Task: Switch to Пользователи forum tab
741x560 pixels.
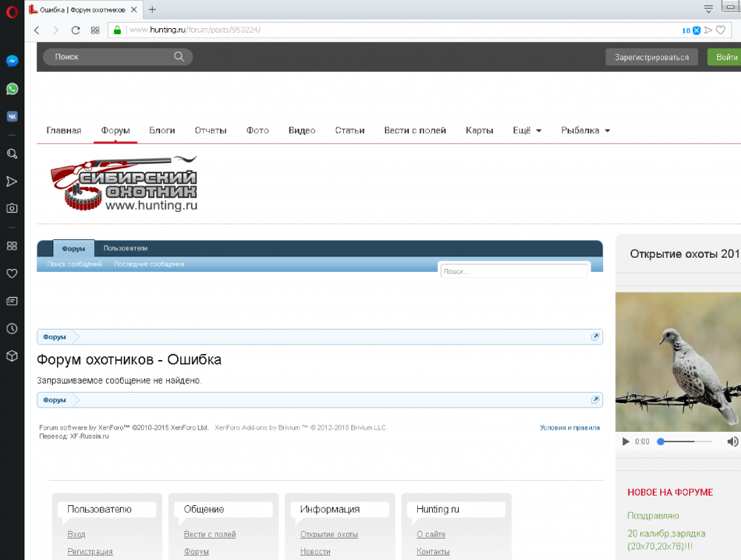Action: click(x=125, y=249)
